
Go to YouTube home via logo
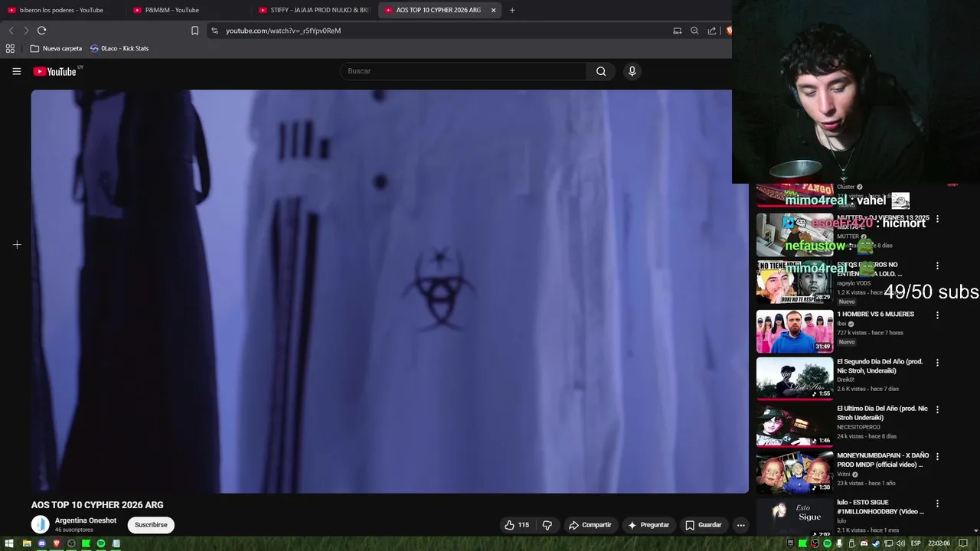click(55, 71)
